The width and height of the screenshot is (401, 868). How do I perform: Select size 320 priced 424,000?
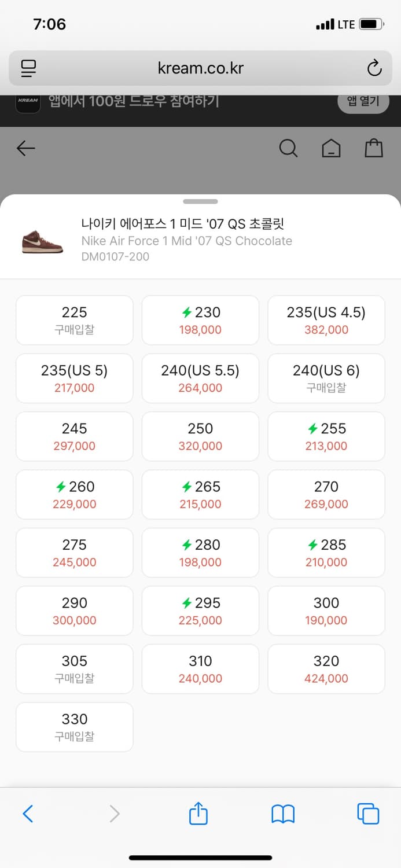pos(326,668)
